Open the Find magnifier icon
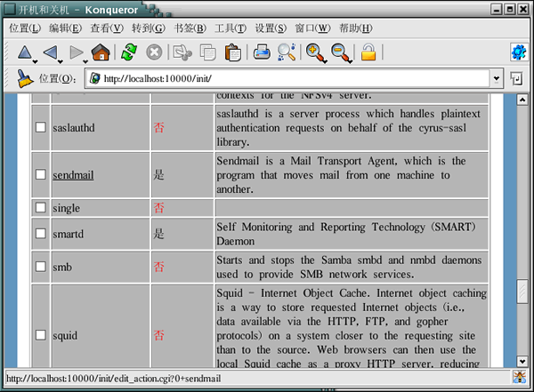This screenshot has width=534, height=392. pos(287,52)
